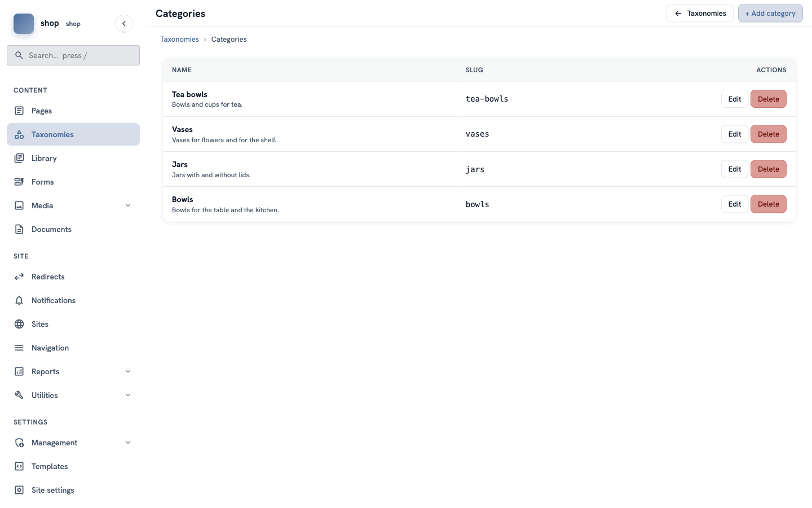Click the Library icon in sidebar
Image resolution: width=812 pixels, height=508 pixels.
click(19, 158)
